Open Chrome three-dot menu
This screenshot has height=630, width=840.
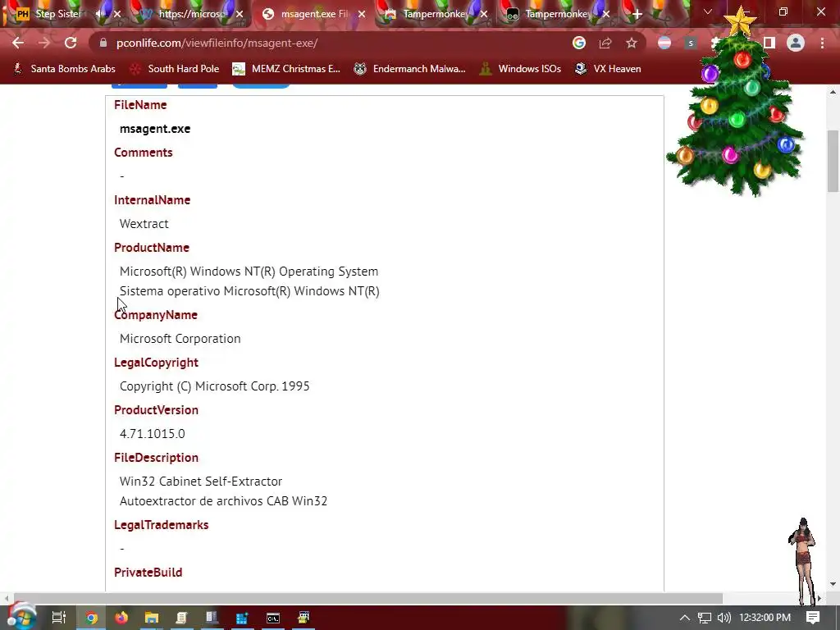[822, 43]
